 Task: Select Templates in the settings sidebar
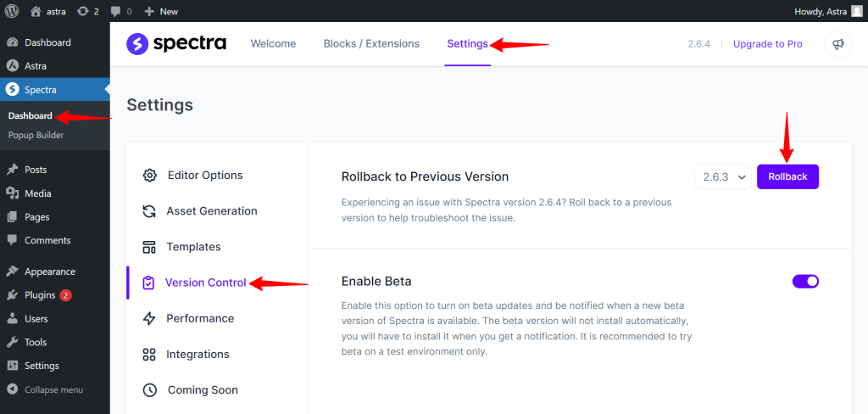pyautogui.click(x=193, y=247)
